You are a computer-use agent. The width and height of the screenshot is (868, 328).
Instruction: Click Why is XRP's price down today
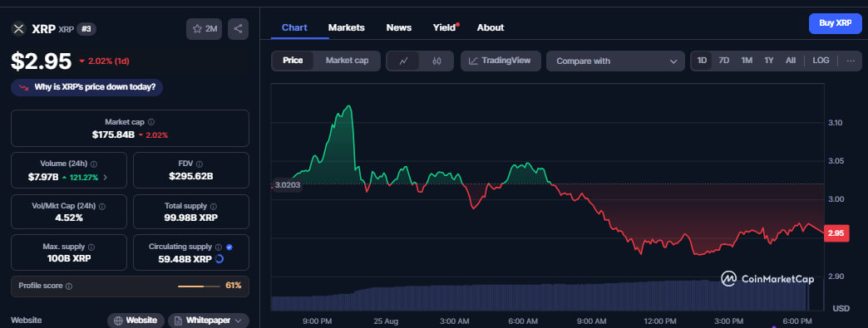click(x=87, y=87)
